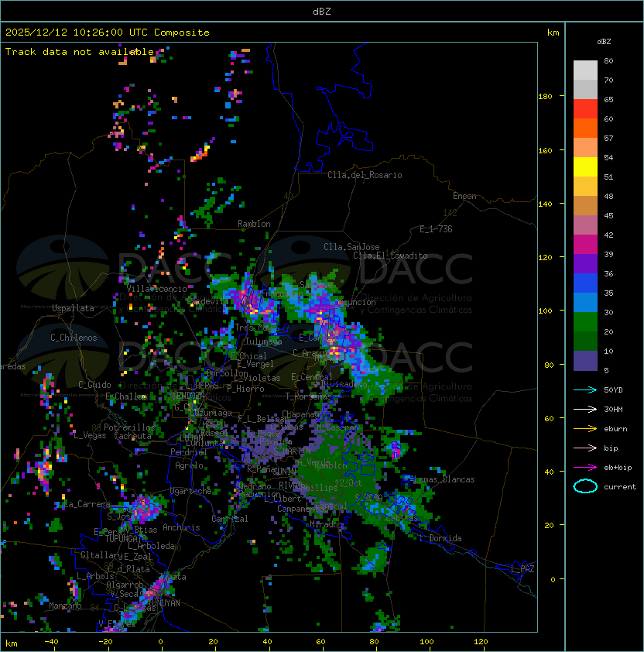The image size is (644, 652).
Task: Click the 'Cacheuta' map label
Action: click(x=132, y=436)
